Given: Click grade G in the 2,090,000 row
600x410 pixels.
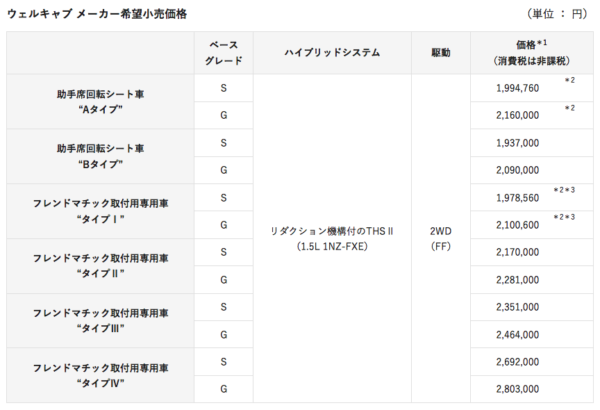Looking at the screenshot, I should pos(223,170).
